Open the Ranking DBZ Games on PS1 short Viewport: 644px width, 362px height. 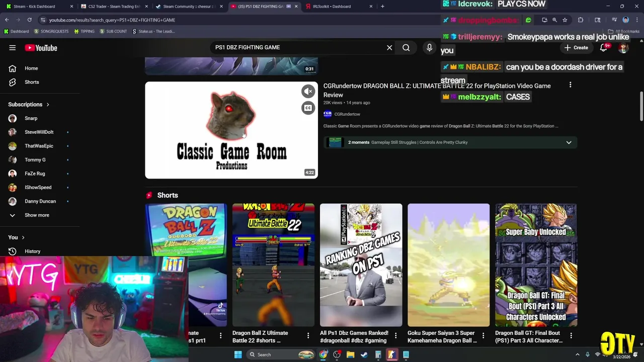click(x=361, y=265)
